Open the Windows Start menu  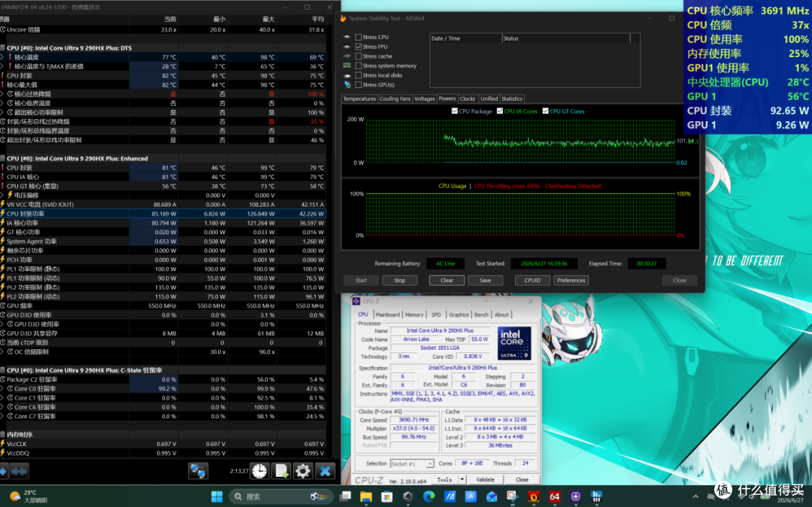click(x=217, y=496)
